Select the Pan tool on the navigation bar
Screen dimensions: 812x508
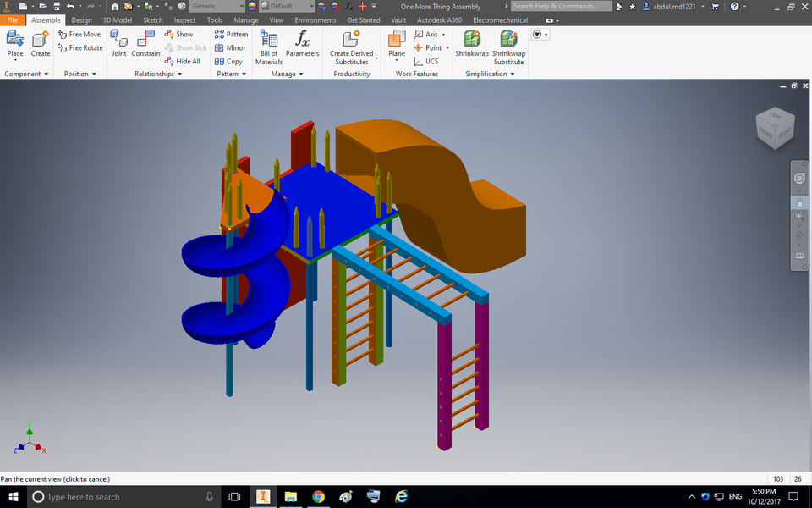coord(799,202)
